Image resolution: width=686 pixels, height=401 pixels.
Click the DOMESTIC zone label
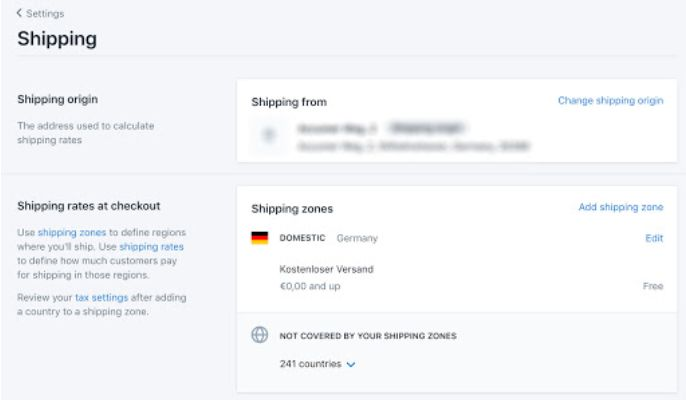(302, 238)
